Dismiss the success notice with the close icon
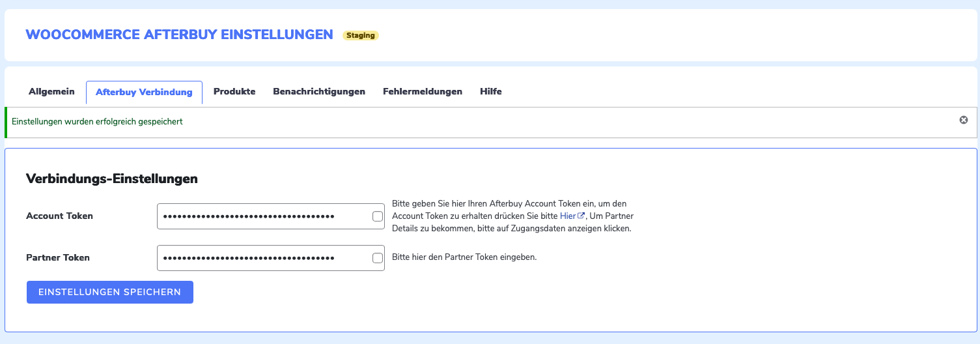 [964, 120]
